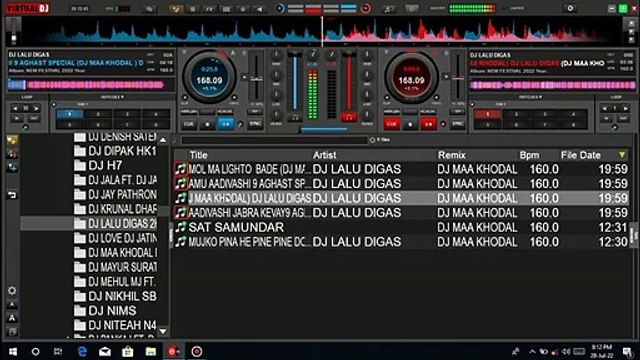The height and width of the screenshot is (360, 640).
Task: Open folder DJ LALU DIGAS
Action: coord(116,224)
